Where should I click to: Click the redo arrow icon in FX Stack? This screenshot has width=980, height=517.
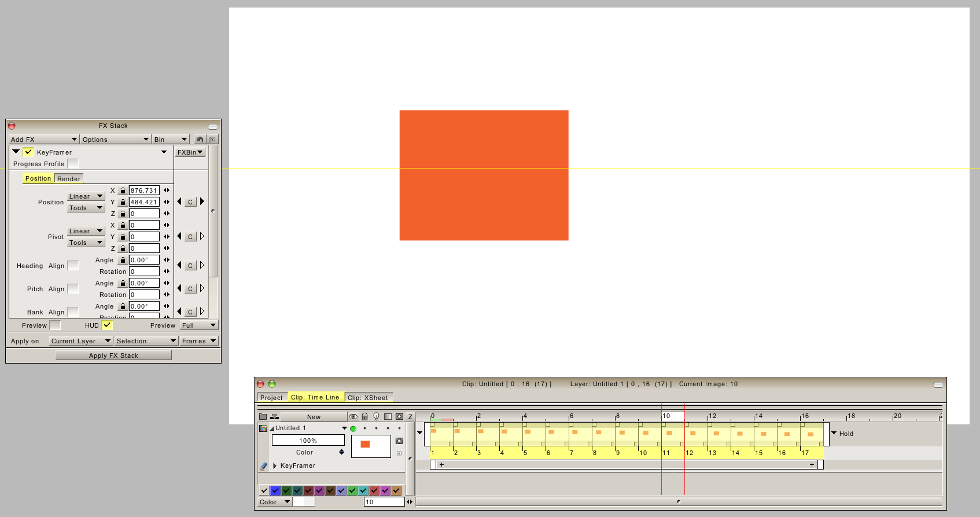tap(212, 140)
